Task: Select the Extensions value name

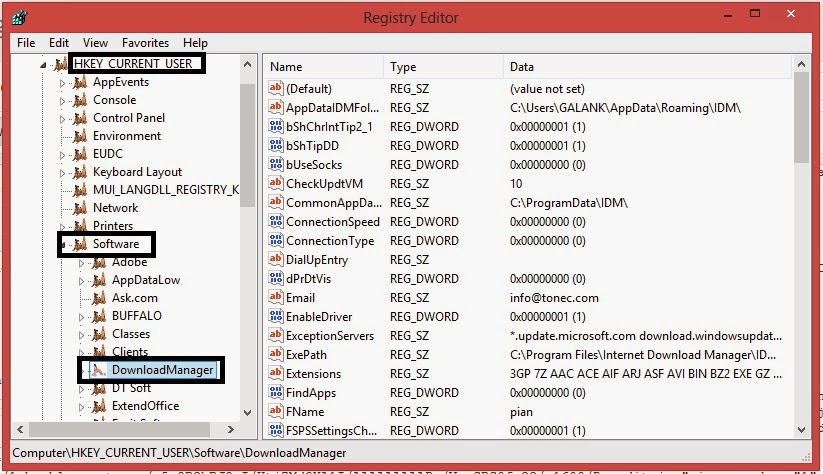Action: [313, 374]
